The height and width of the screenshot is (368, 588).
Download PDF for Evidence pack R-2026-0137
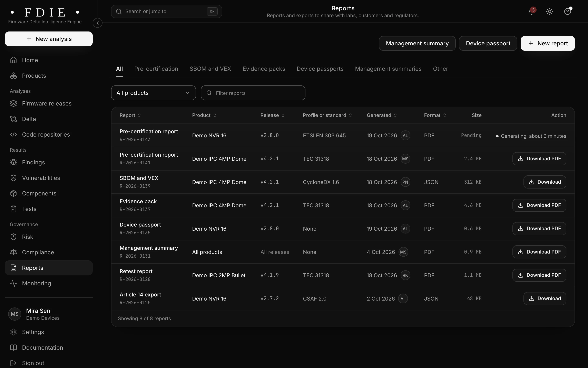539,205
